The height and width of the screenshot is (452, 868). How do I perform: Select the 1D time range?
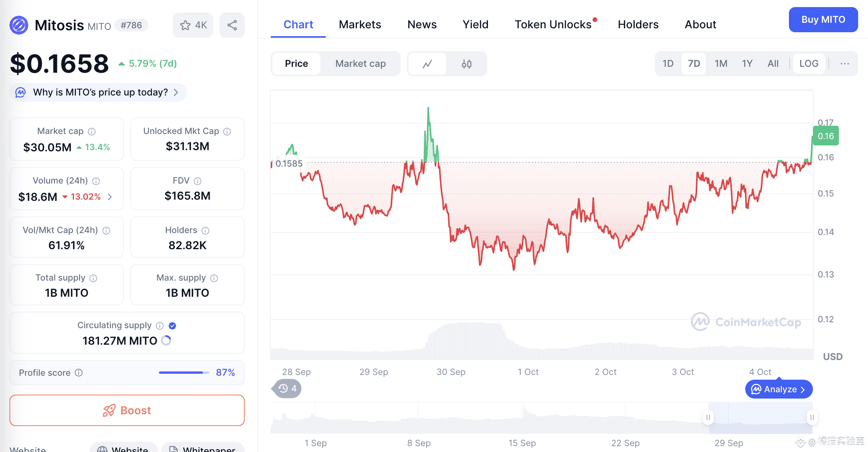click(x=668, y=64)
